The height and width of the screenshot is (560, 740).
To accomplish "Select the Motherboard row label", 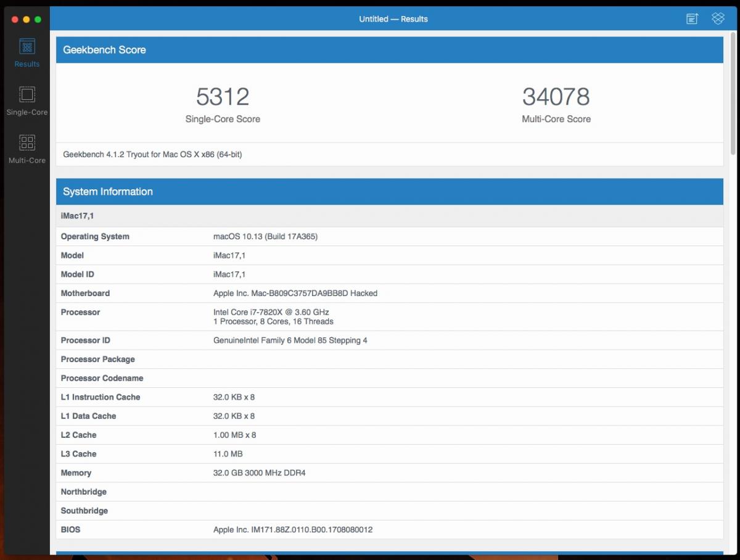I will tap(85, 294).
